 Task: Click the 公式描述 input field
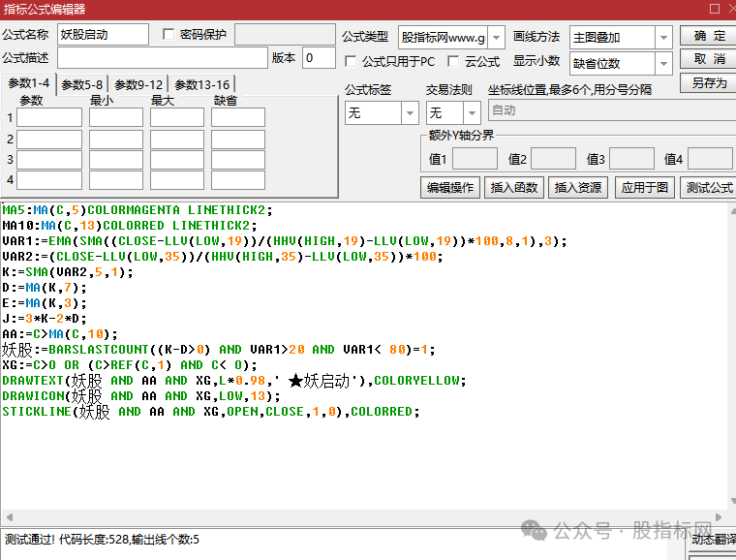[163, 58]
